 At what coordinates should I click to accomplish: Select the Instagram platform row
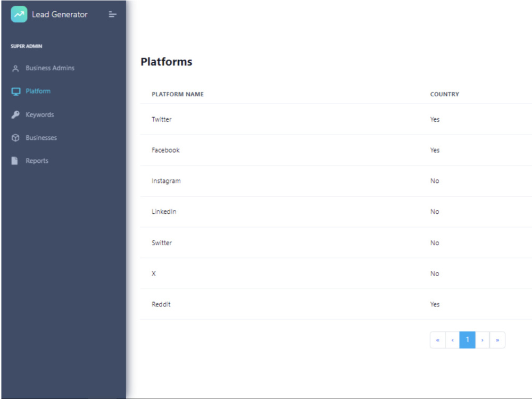(336, 181)
